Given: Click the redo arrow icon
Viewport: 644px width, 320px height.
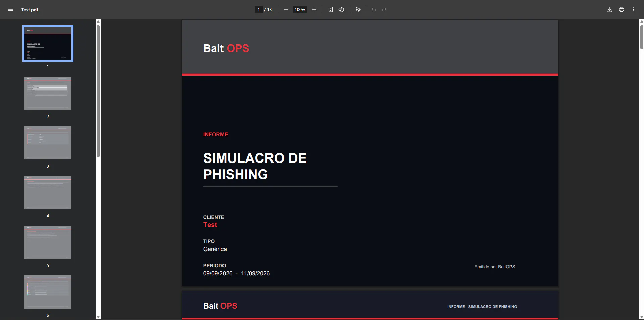Looking at the screenshot, I should pos(384,9).
